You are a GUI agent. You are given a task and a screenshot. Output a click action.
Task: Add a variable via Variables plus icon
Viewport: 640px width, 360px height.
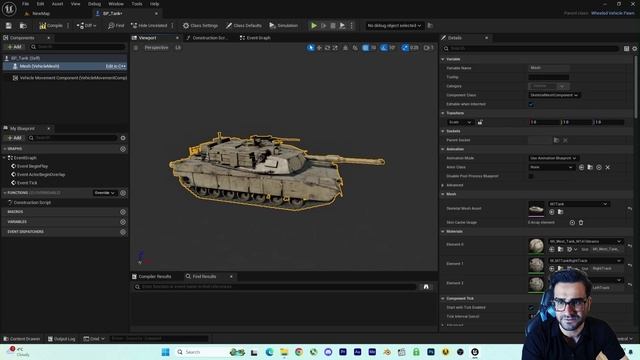(123, 222)
